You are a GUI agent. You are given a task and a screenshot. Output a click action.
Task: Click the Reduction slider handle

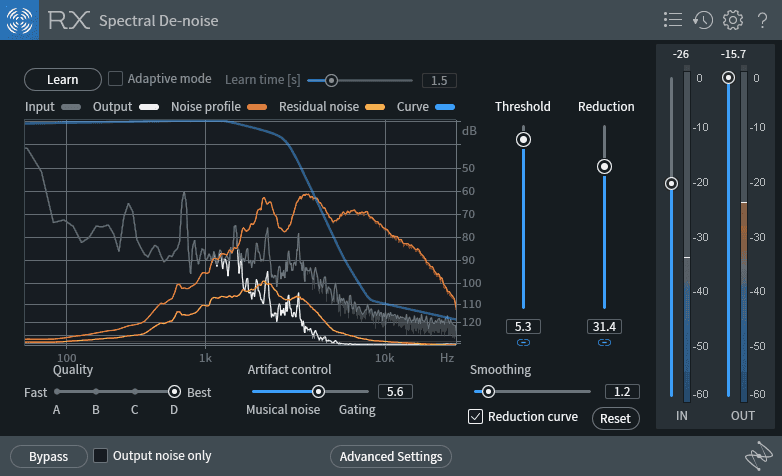tap(604, 166)
